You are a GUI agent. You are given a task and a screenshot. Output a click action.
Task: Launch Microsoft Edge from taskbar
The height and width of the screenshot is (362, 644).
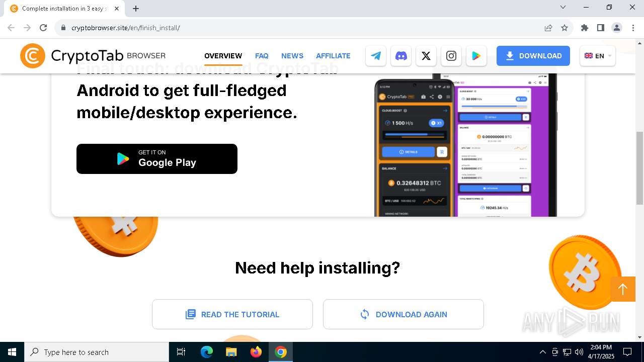[x=207, y=352]
